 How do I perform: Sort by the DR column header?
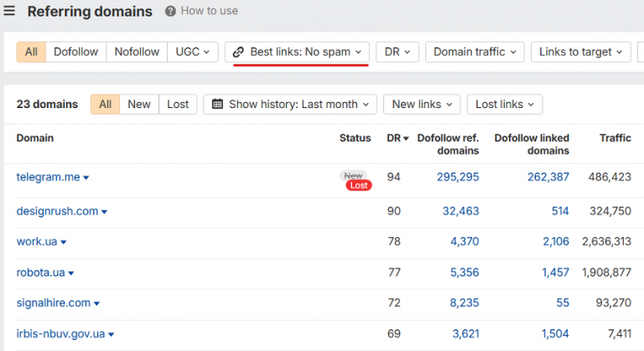397,138
